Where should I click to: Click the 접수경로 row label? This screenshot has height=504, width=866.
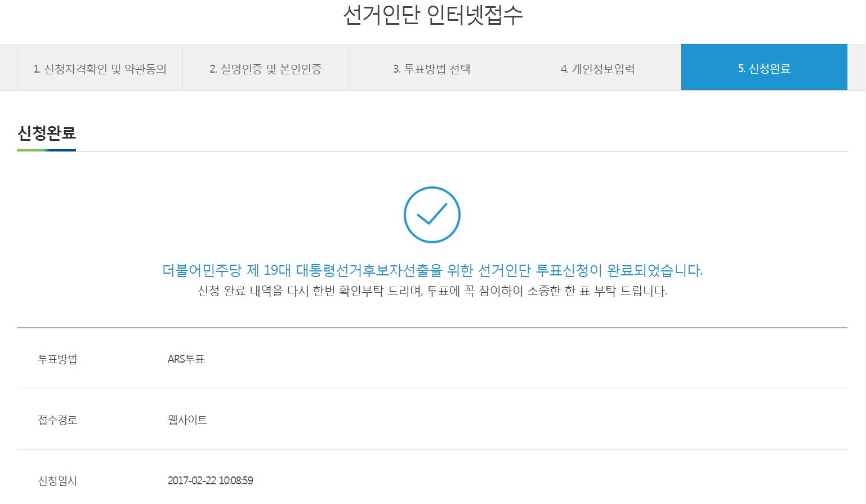coord(57,420)
